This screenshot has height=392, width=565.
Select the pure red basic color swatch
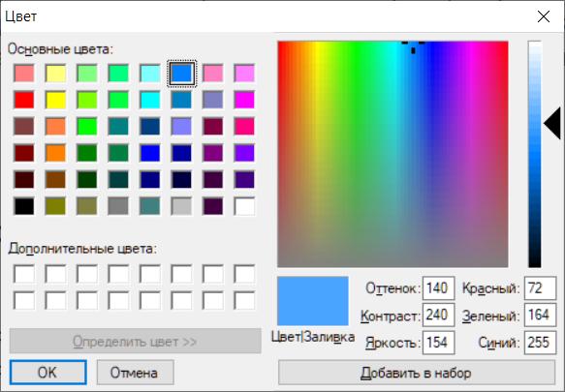24,100
